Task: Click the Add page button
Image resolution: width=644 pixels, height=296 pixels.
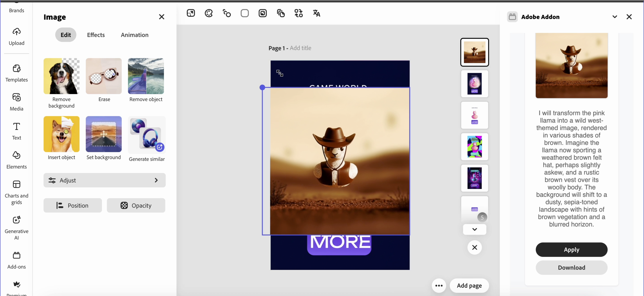Action: [x=469, y=285]
